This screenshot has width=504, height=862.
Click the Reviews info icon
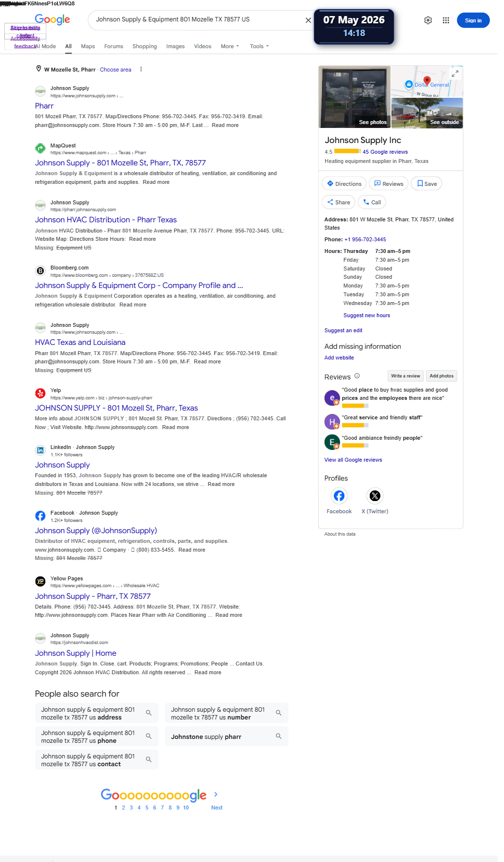point(357,376)
